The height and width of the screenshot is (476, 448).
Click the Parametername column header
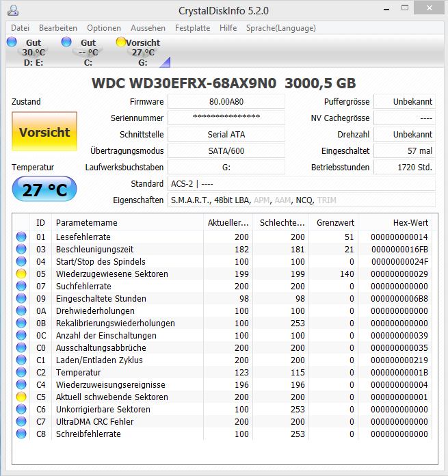[127, 222]
